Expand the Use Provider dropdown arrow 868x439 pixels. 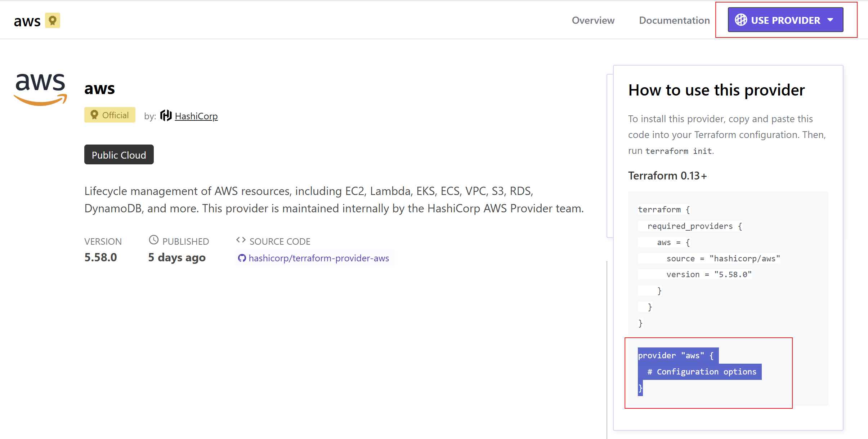click(831, 20)
